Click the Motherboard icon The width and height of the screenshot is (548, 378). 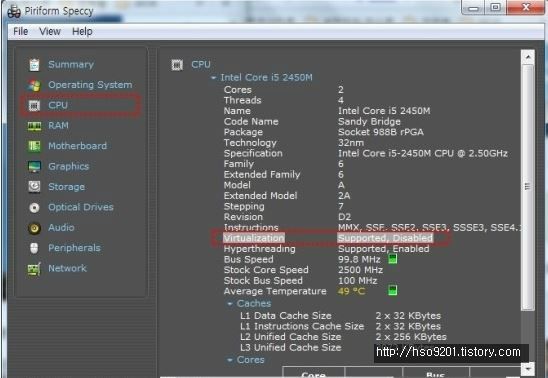click(34, 146)
